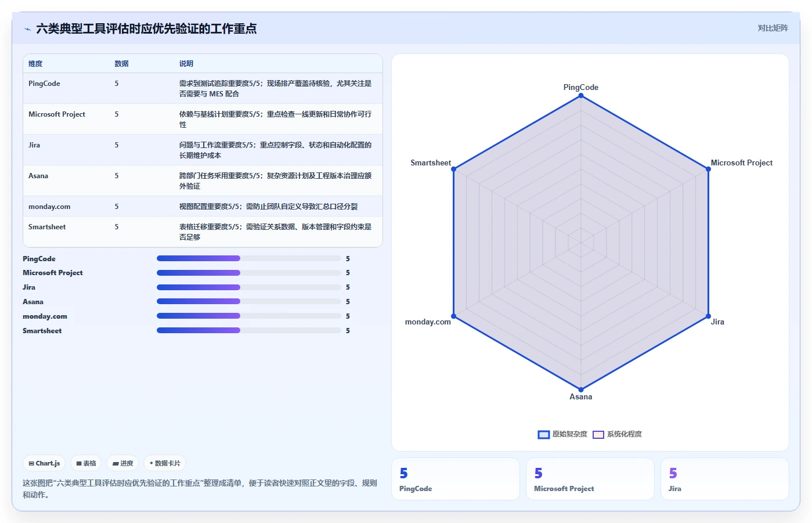Click the Smartsheet radar axis label

point(431,163)
